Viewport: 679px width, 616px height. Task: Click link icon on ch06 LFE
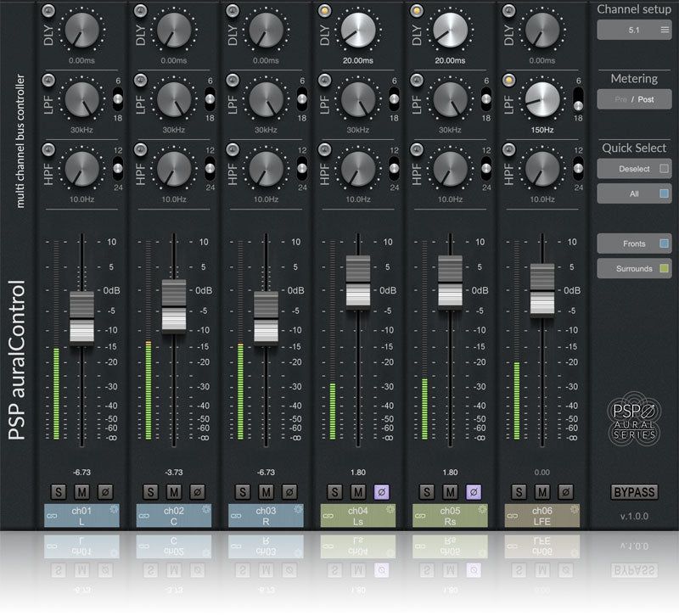[x=513, y=516]
